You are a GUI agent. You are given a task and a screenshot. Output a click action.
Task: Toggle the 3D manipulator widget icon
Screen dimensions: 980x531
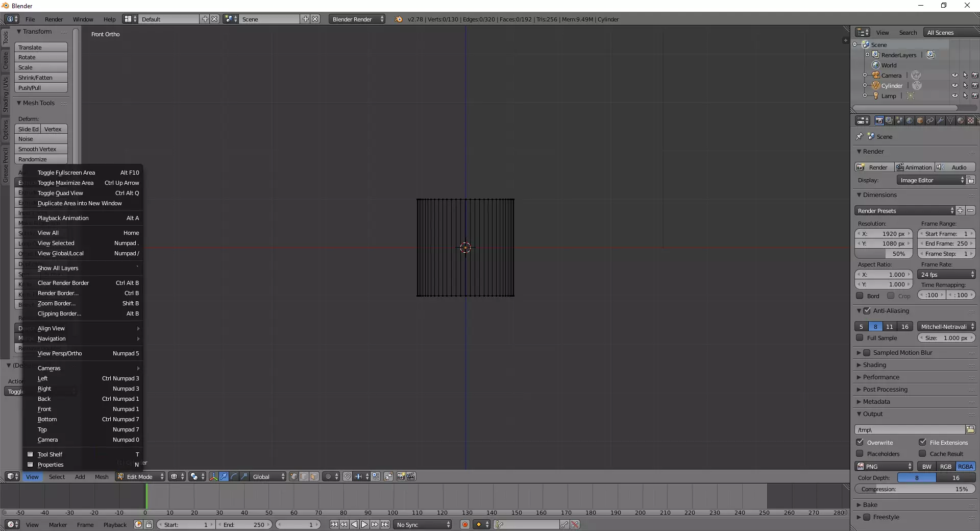coord(213,476)
